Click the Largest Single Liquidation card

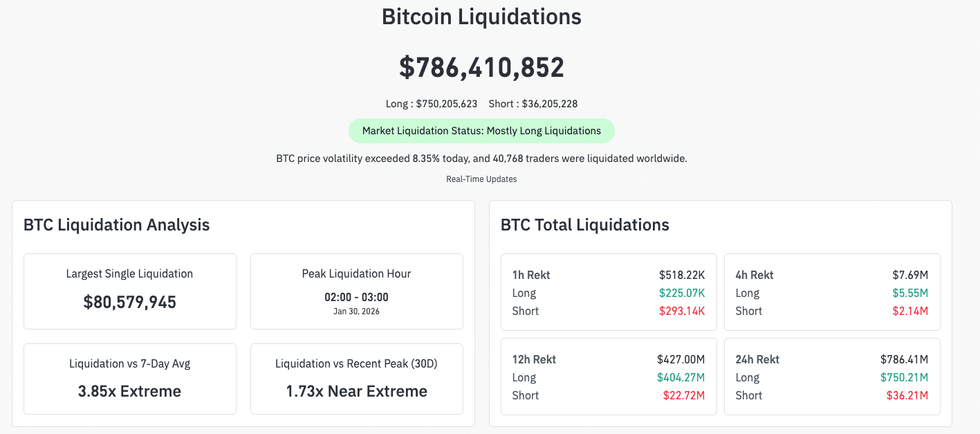coord(129,291)
